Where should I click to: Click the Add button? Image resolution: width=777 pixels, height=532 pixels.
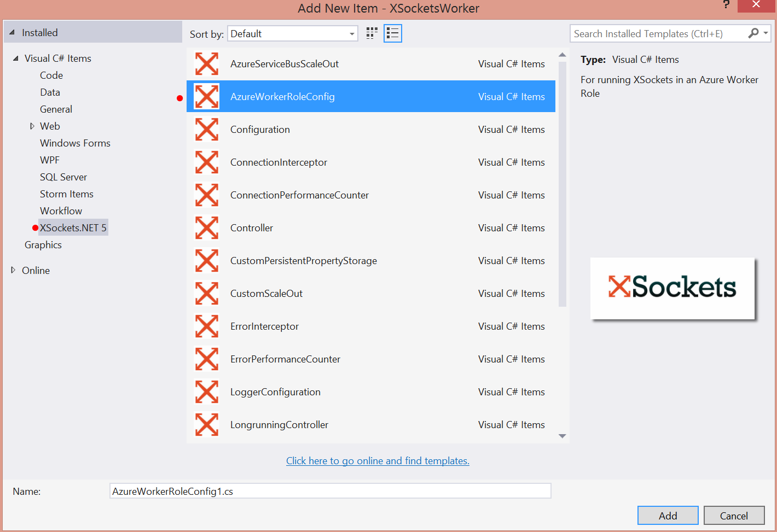tap(668, 516)
